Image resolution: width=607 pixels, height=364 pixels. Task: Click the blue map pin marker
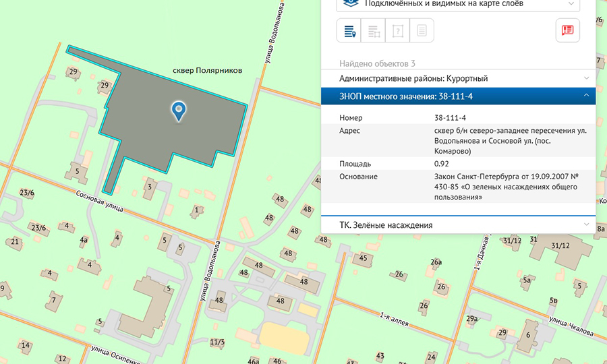pyautogui.click(x=179, y=111)
